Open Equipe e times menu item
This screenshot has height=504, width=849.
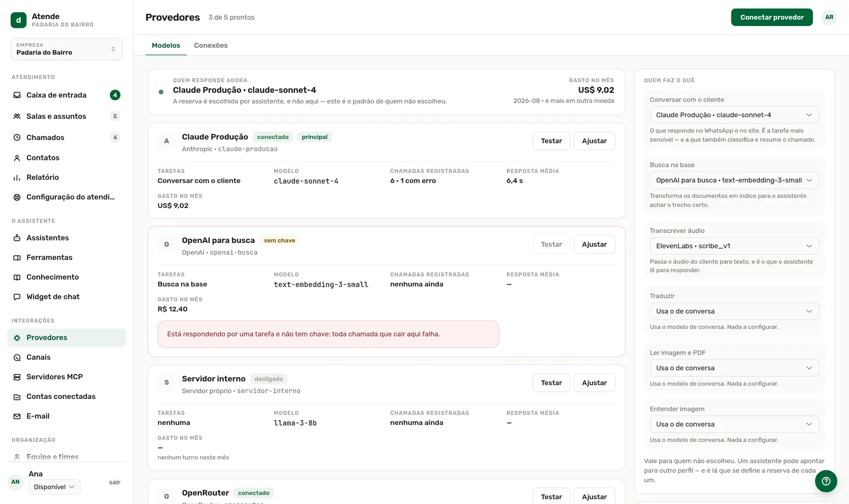click(67, 456)
